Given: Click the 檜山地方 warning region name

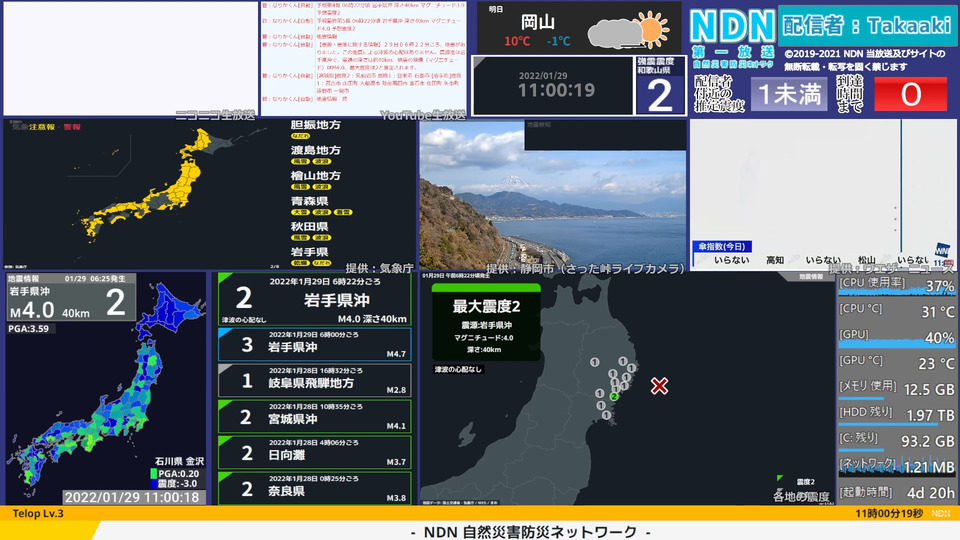Looking at the screenshot, I should [x=315, y=176].
